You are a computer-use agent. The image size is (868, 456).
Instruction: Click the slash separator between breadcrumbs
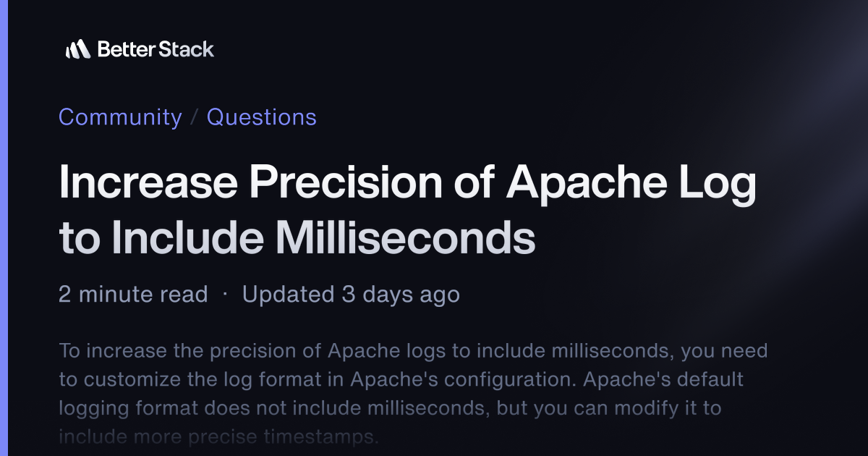click(194, 117)
